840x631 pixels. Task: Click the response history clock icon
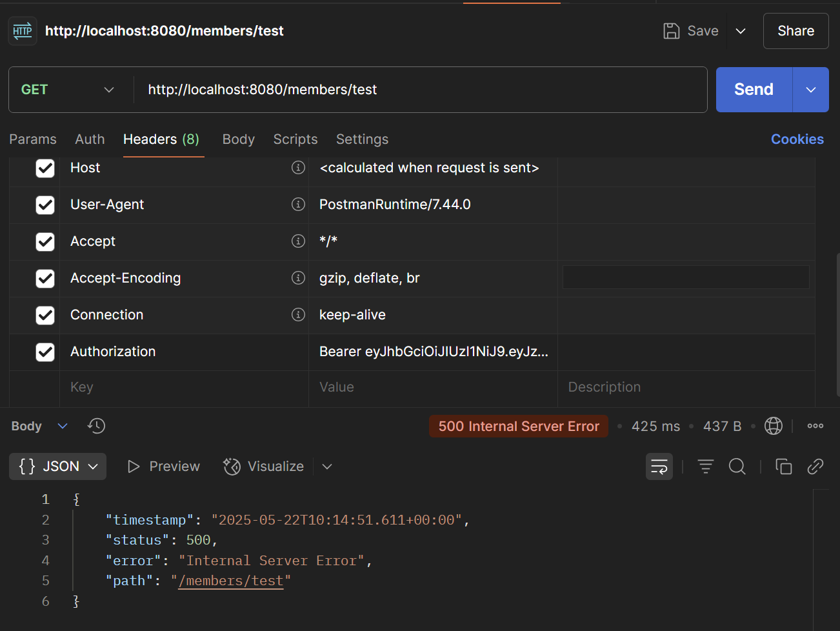click(97, 426)
